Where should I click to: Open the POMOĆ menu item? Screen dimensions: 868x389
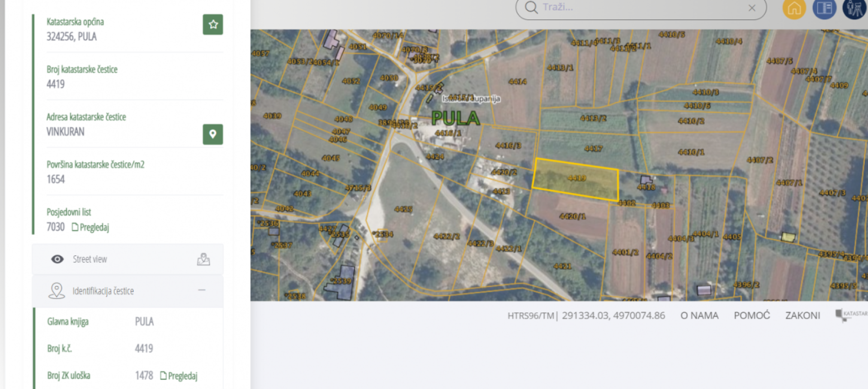[752, 315]
